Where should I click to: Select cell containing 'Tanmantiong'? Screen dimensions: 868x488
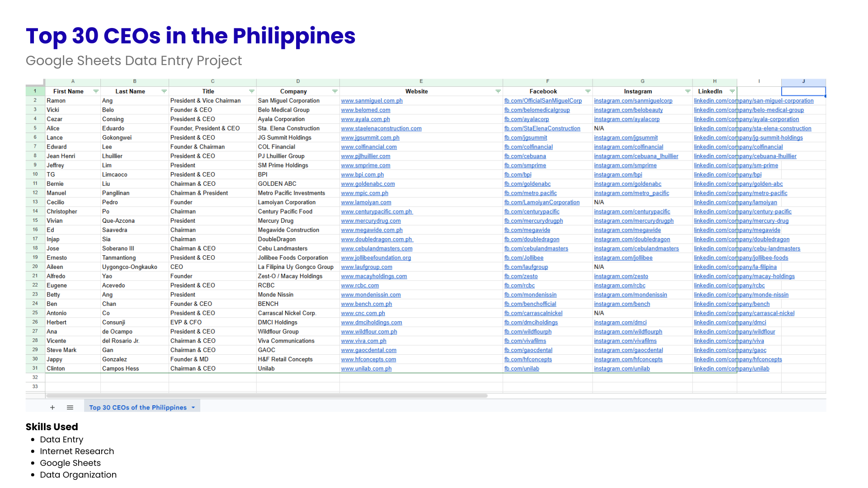(135, 258)
